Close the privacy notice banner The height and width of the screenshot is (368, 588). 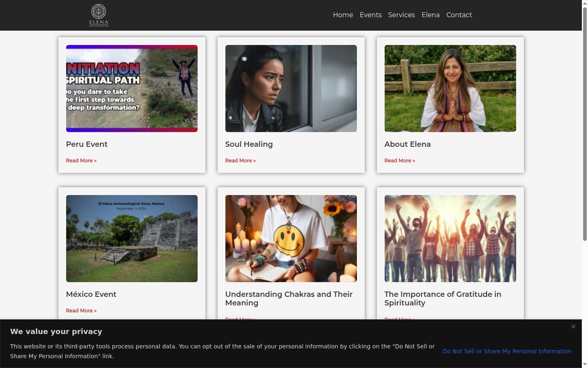click(x=573, y=327)
